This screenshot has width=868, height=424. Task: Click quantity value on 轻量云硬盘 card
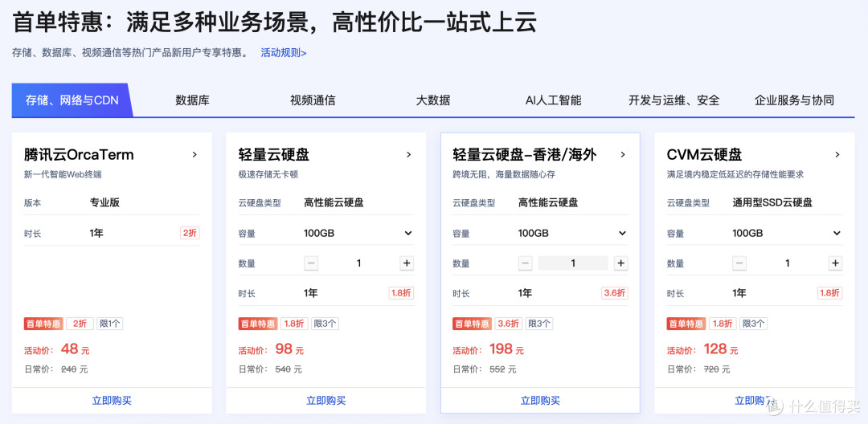pos(358,263)
